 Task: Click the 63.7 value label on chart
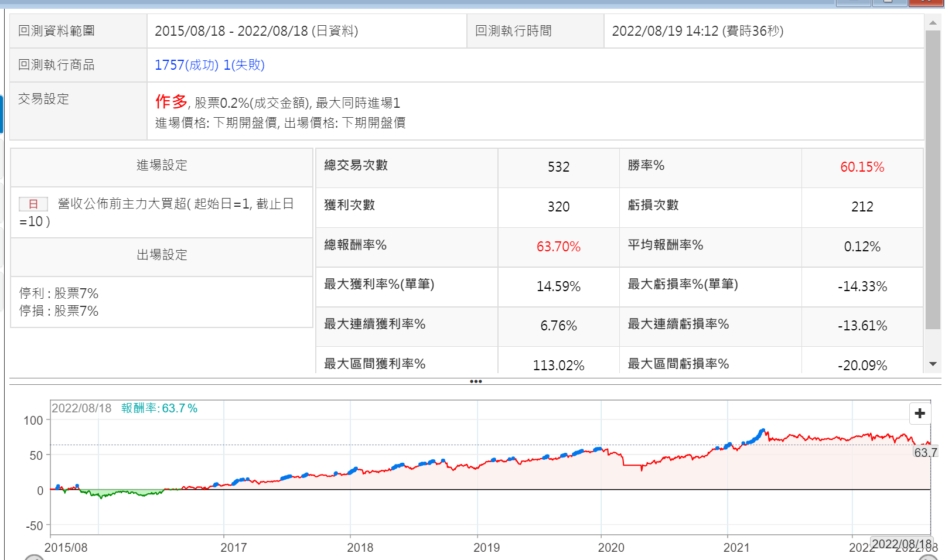[x=925, y=452]
